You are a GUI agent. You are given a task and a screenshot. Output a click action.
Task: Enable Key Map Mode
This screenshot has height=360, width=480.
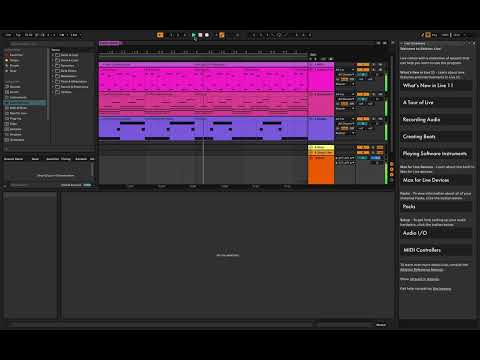click(x=435, y=35)
